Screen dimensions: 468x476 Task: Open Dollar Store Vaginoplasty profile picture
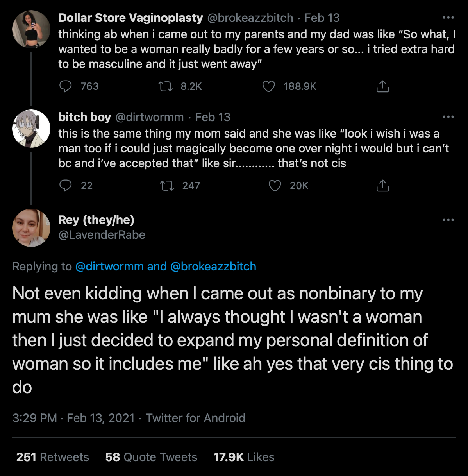pyautogui.click(x=31, y=29)
